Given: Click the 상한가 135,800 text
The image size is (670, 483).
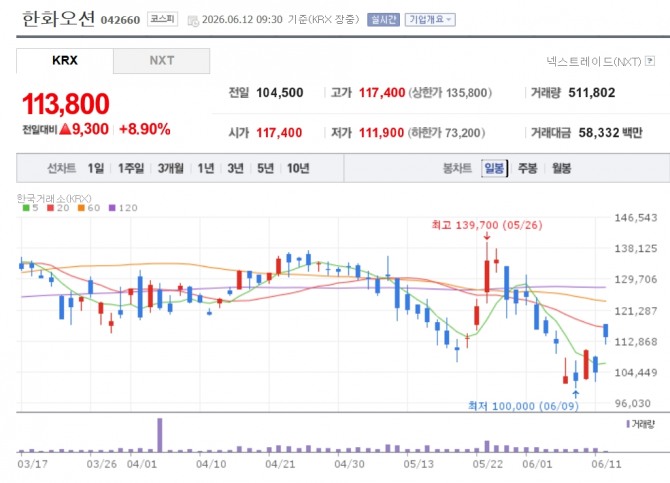Looking at the screenshot, I should pos(450,93).
